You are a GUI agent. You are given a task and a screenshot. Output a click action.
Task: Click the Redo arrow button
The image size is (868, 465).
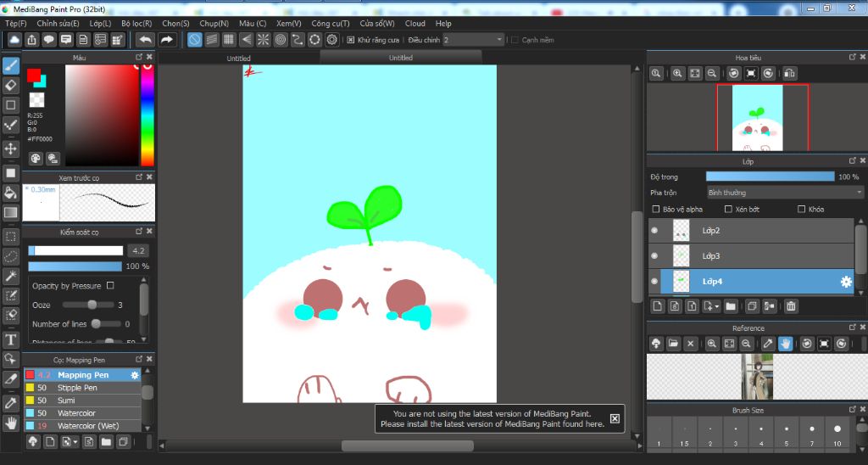tap(167, 39)
